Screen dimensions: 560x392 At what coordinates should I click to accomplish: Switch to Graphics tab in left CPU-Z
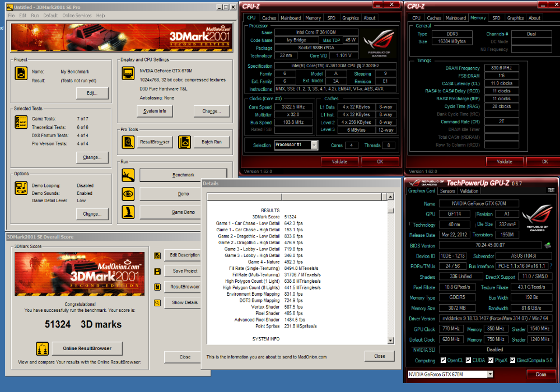[x=351, y=18]
